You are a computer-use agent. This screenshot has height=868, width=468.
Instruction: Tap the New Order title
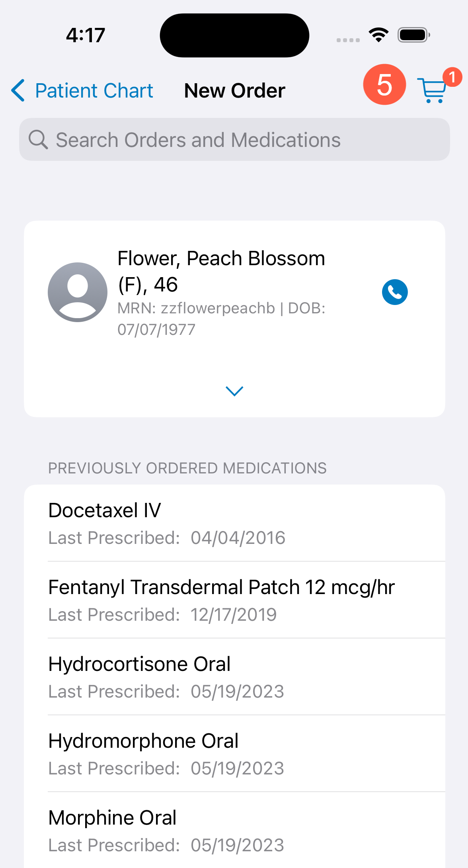[235, 91]
